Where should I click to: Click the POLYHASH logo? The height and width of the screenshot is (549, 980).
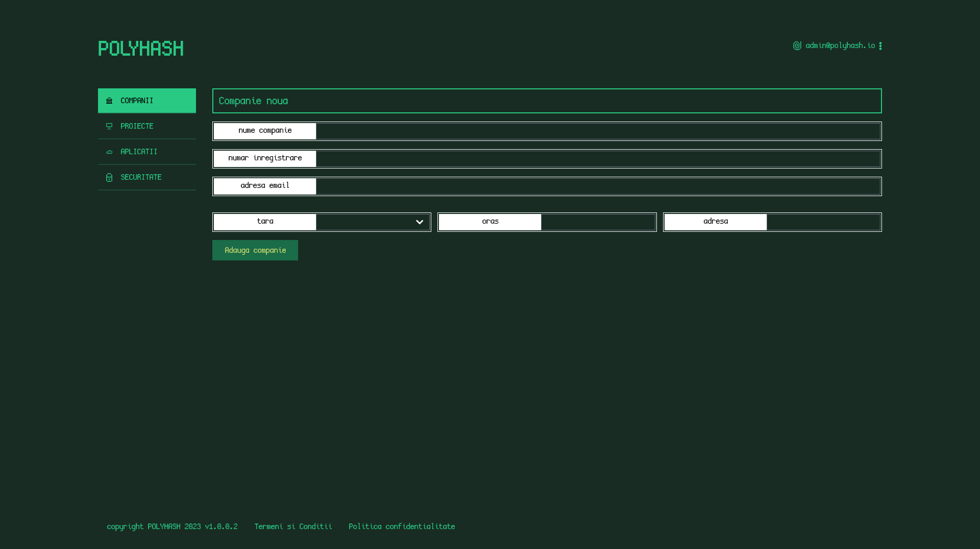[140, 49]
